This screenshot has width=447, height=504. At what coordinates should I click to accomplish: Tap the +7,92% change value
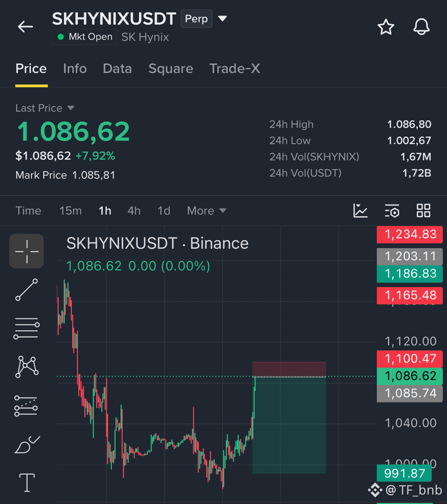(x=95, y=156)
